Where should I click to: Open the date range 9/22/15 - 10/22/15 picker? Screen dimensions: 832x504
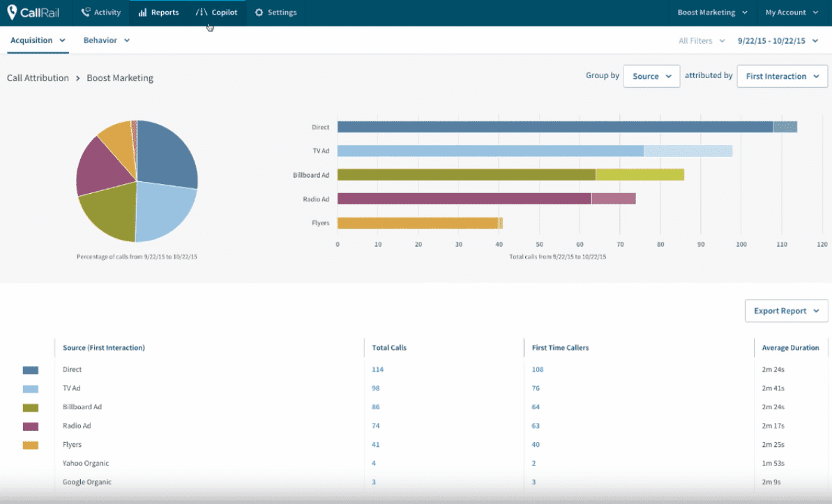click(778, 41)
